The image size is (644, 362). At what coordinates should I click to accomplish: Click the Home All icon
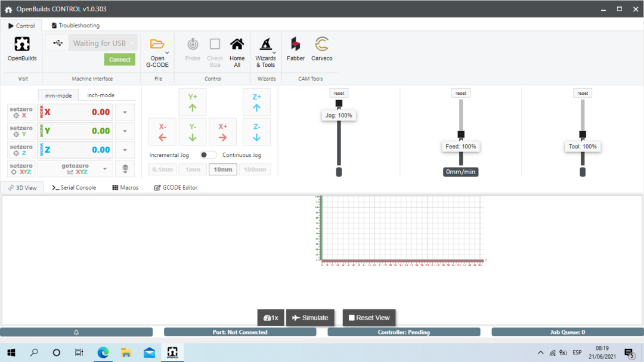[x=237, y=45]
